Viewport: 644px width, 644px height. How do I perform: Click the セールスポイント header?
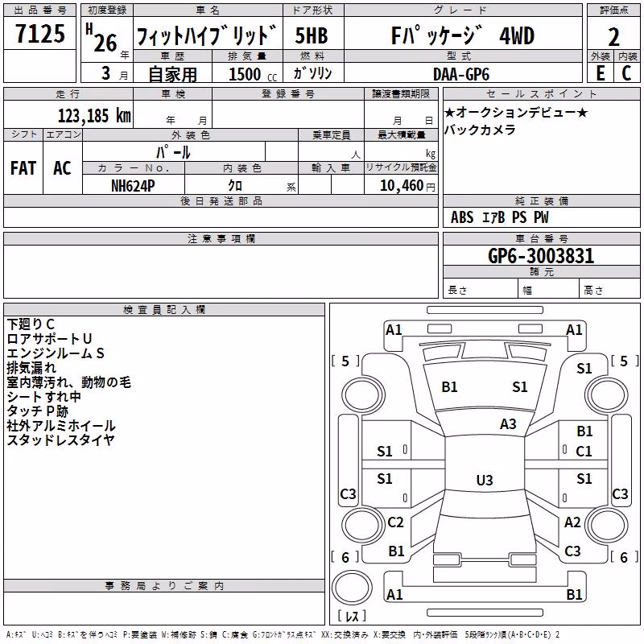pyautogui.click(x=541, y=93)
